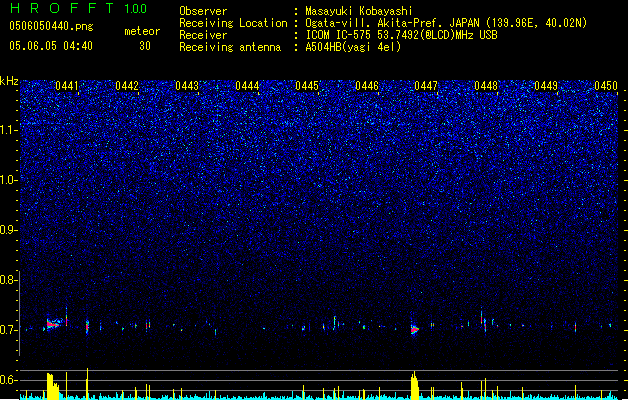Click the 1.0 kHz axis label
Screen dimensions: 629x400
tap(8, 180)
